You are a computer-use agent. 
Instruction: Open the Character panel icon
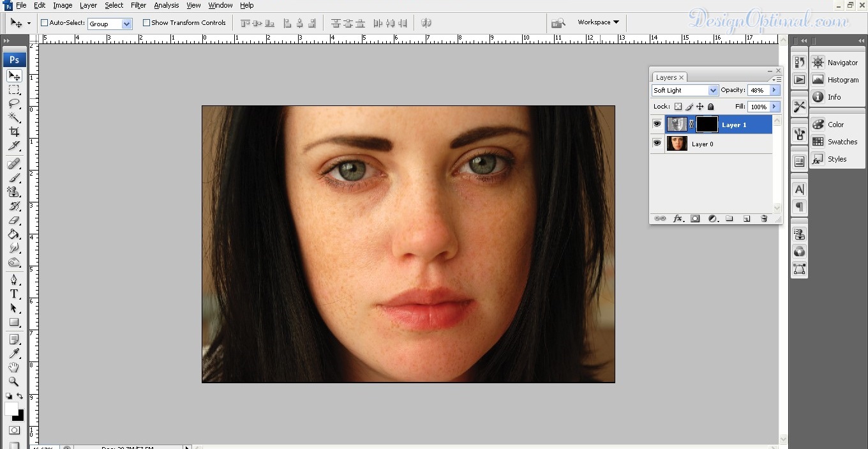[x=799, y=190]
